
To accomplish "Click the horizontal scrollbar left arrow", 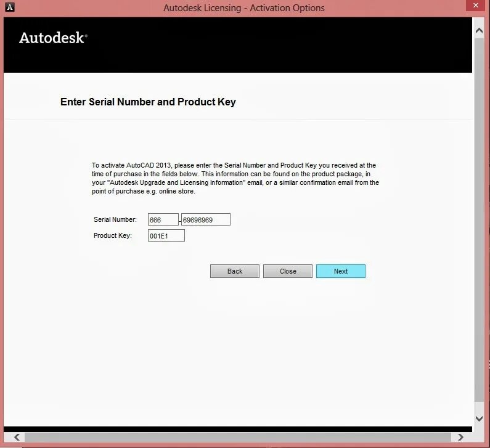I will (x=17, y=437).
